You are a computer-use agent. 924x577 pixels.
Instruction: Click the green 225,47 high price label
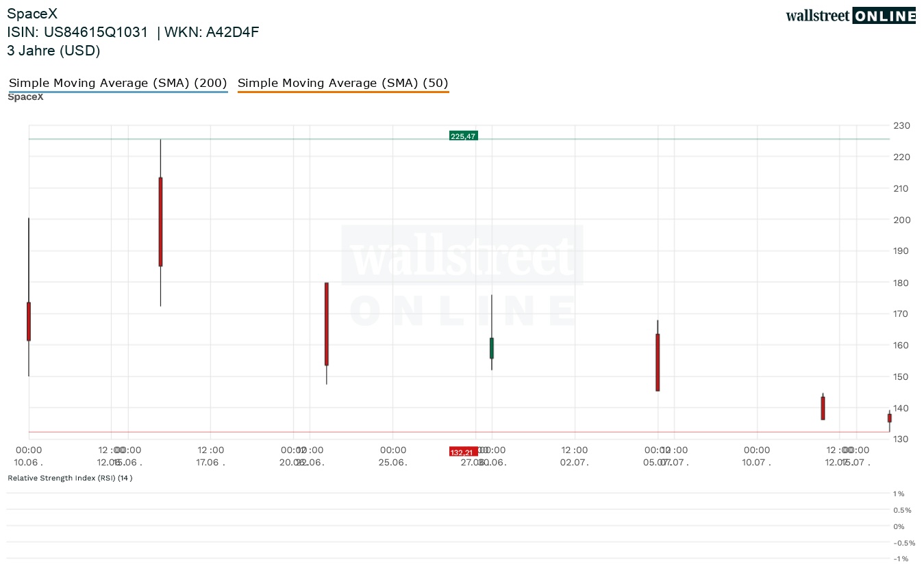463,136
